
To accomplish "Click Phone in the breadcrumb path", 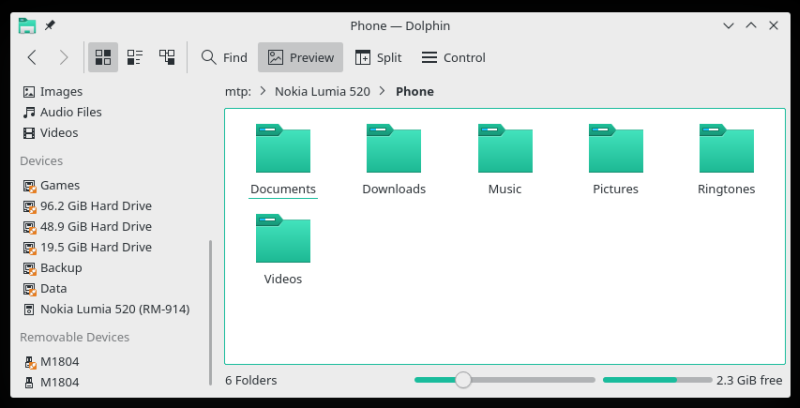I will [415, 92].
